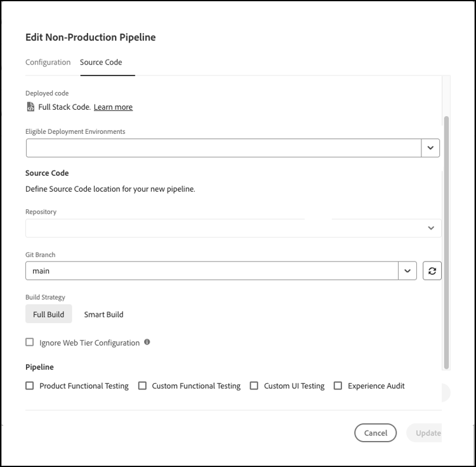This screenshot has height=467, width=476.
Task: Click the Git Branch refresh icon
Action: tap(432, 271)
